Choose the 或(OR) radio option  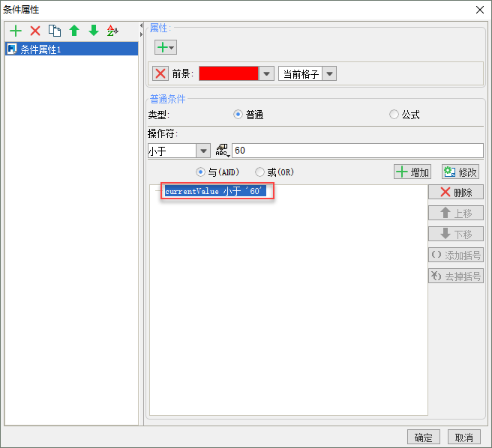coord(259,172)
